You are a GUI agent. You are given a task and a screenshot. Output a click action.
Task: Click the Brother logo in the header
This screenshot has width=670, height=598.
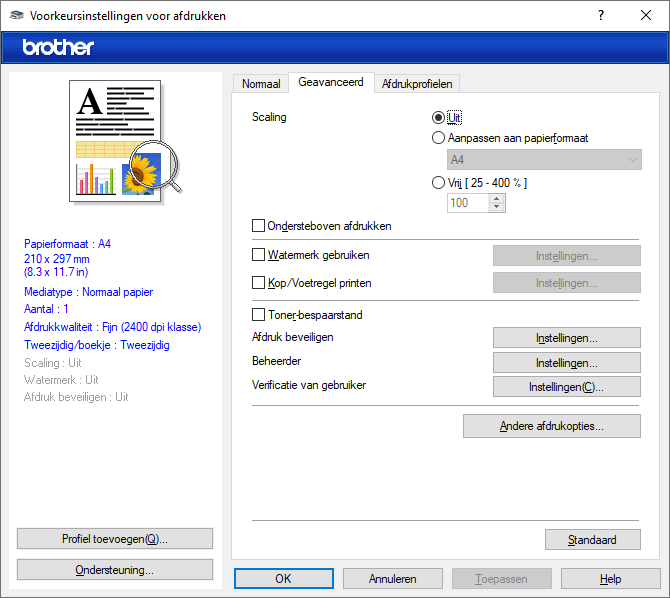58,47
